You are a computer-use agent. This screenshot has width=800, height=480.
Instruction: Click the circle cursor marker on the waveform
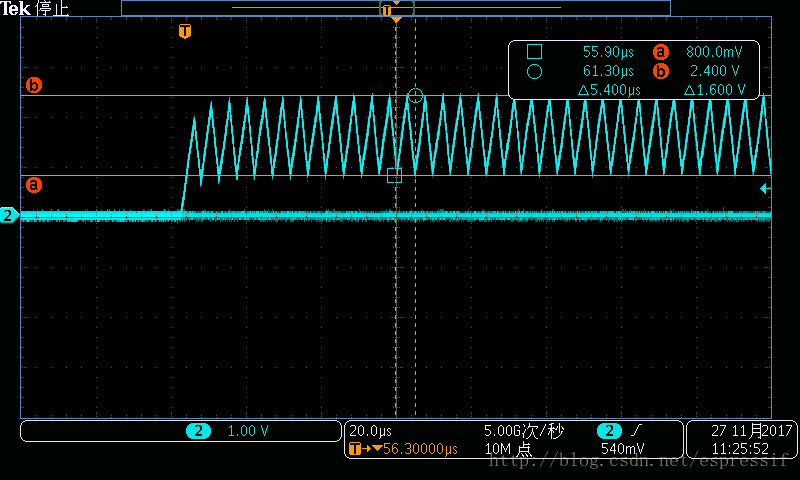(x=415, y=95)
